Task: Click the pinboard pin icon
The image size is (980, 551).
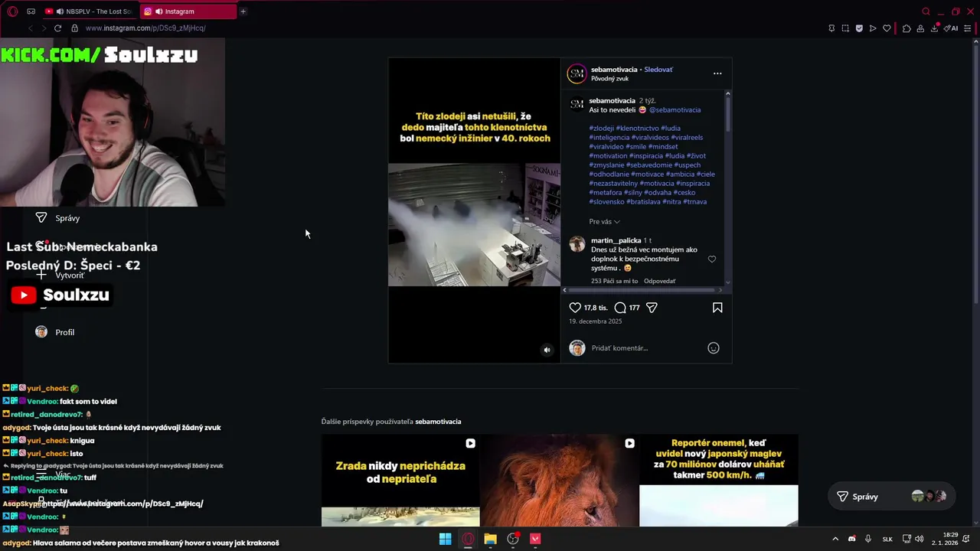Action: 831,28
